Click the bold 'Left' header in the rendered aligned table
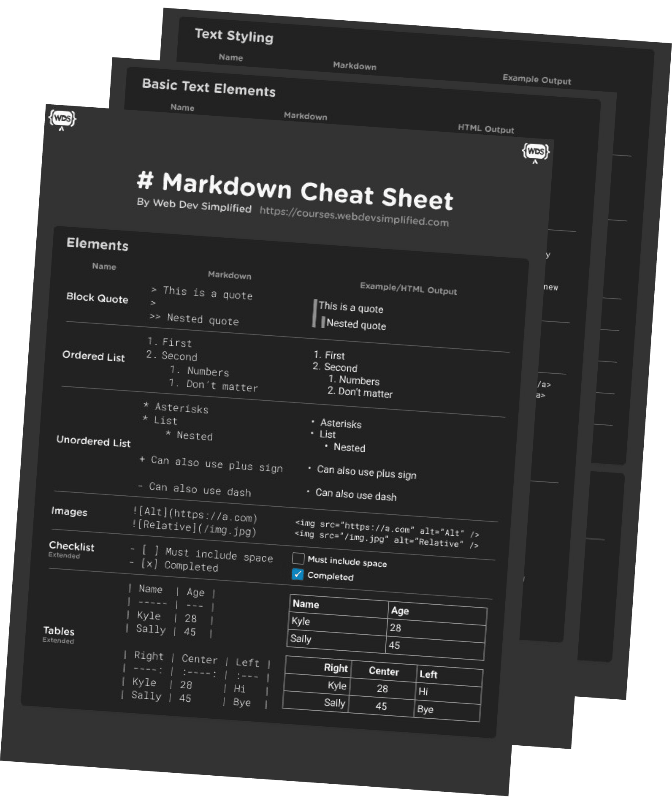672x804 pixels. [x=428, y=674]
